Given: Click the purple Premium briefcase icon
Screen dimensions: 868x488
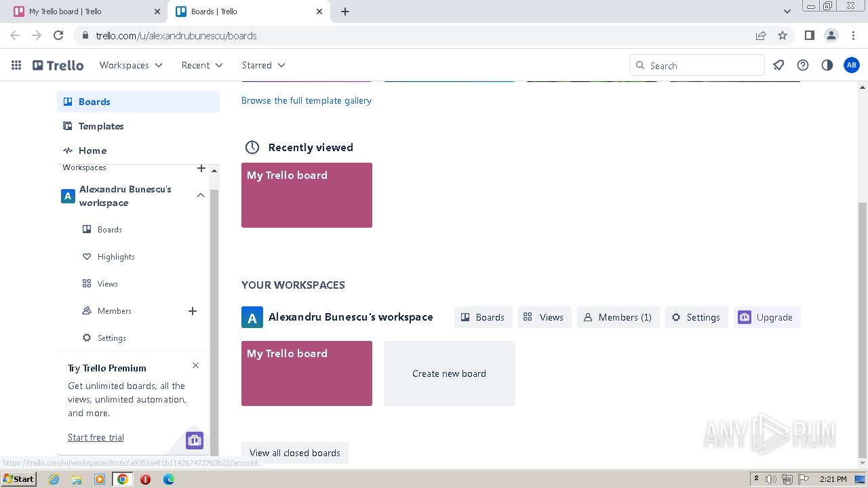Looking at the screenshot, I should (x=195, y=441).
